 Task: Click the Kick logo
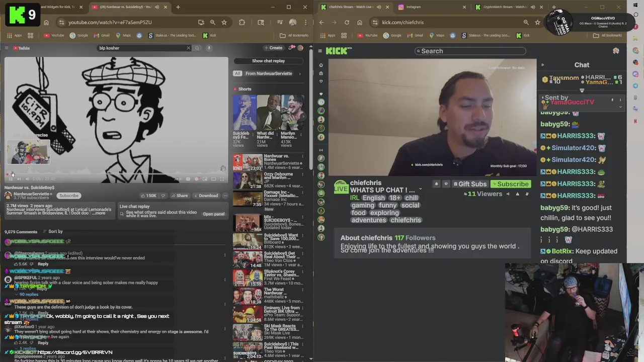(338, 51)
